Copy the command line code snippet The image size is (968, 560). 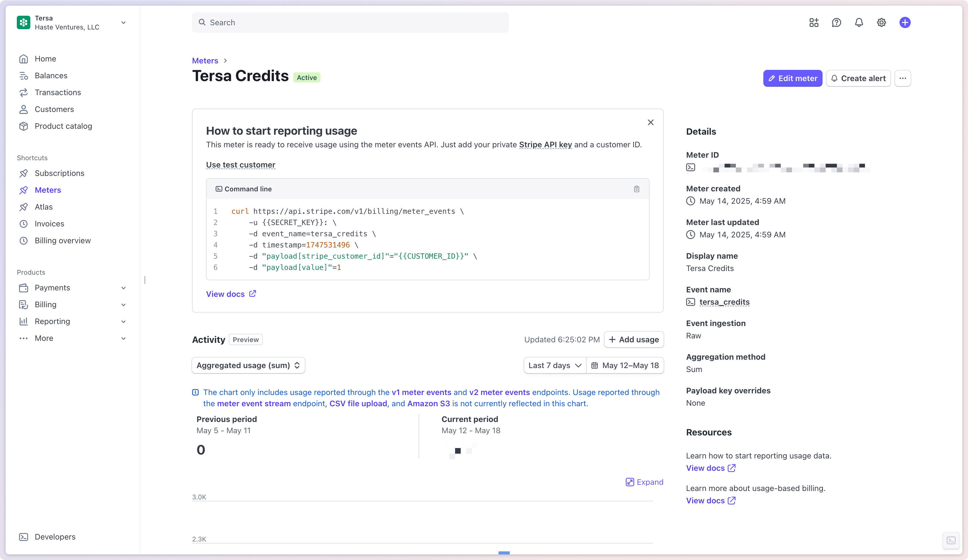pos(636,189)
